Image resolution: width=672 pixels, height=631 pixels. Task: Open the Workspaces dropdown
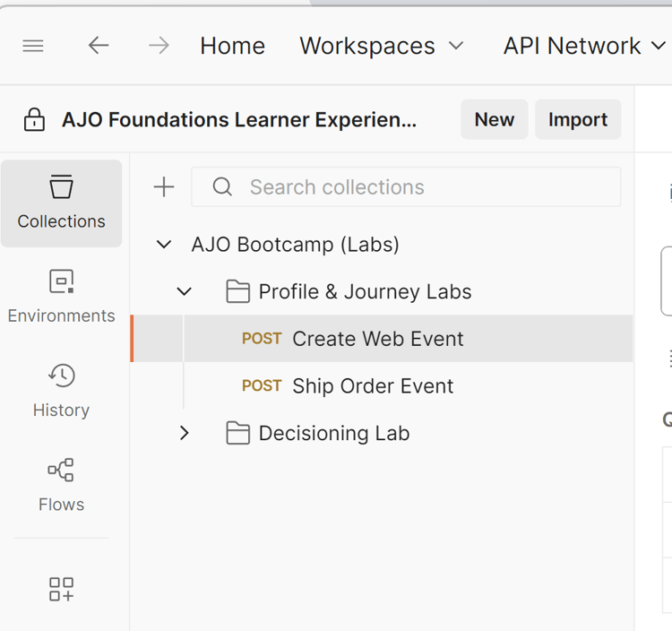point(382,46)
